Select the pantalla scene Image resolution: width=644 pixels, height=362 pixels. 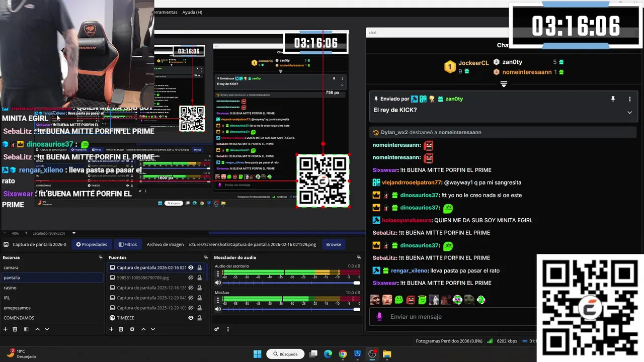click(52, 278)
